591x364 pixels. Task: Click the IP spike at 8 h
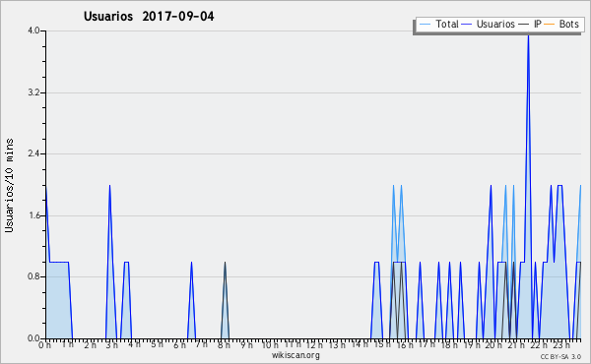225,263
